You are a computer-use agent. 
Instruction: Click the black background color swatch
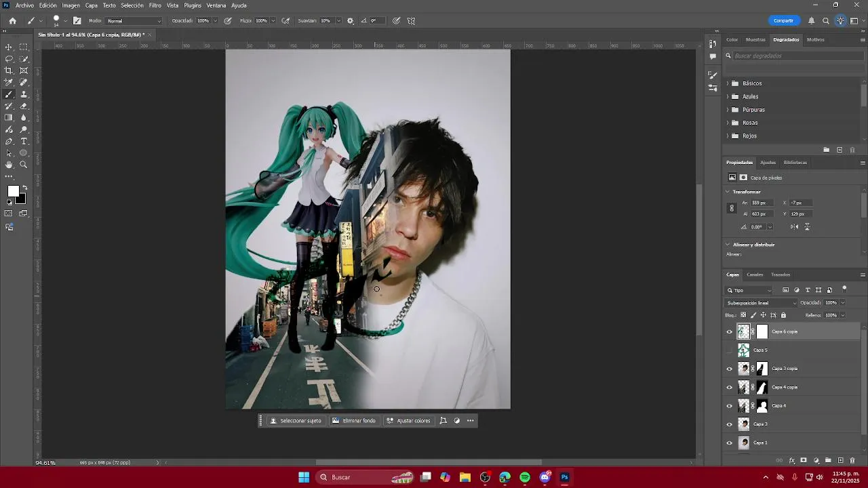[22, 201]
